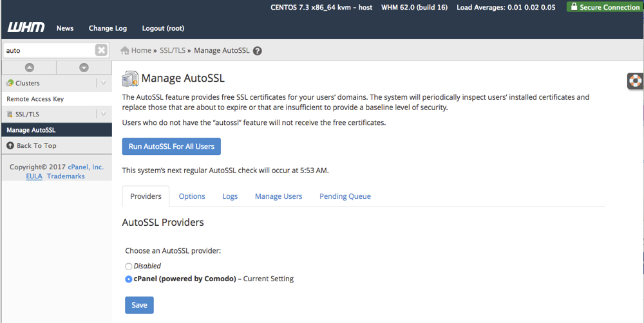Select the Disabled provider option
644x323 pixels.
129,266
